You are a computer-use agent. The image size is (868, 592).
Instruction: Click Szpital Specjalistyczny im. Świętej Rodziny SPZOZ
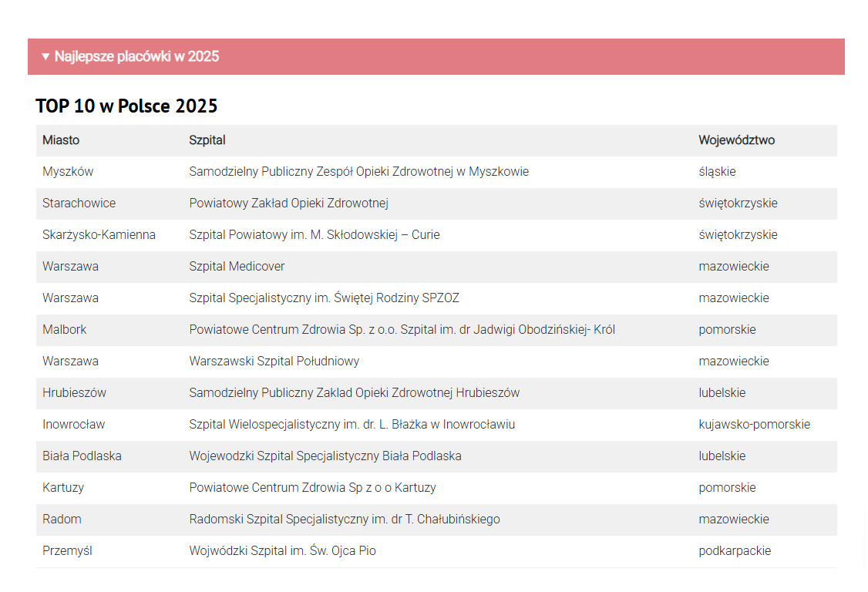tap(324, 298)
